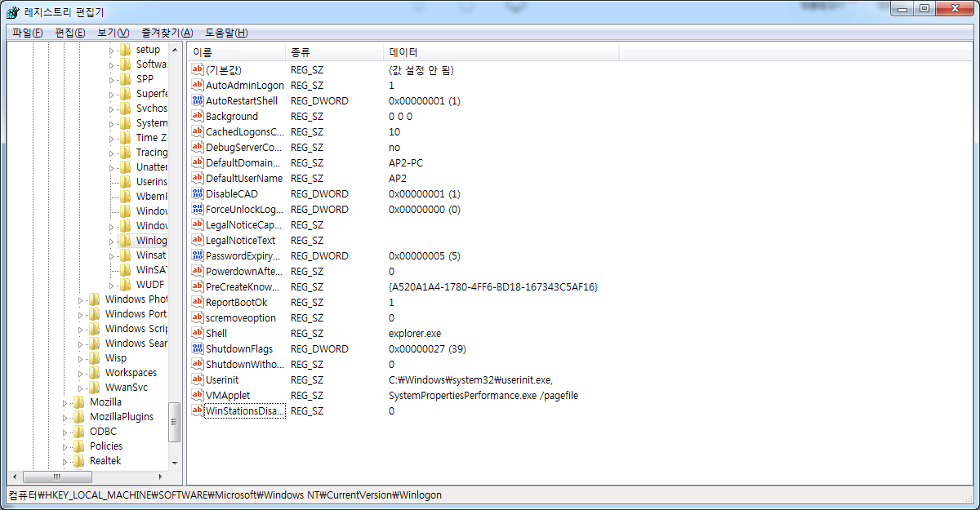Open the 보기(V) menu

[x=114, y=33]
